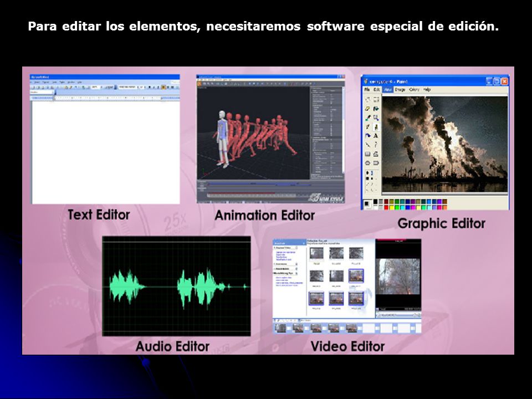
Task: Select top-left clip thumbnail in Video Editor collection
Action: 316,253
